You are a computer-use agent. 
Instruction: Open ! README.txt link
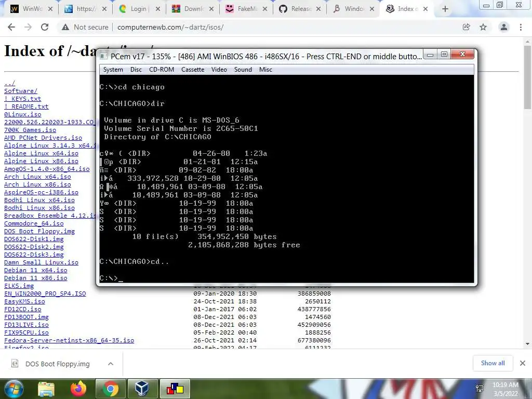(x=26, y=107)
